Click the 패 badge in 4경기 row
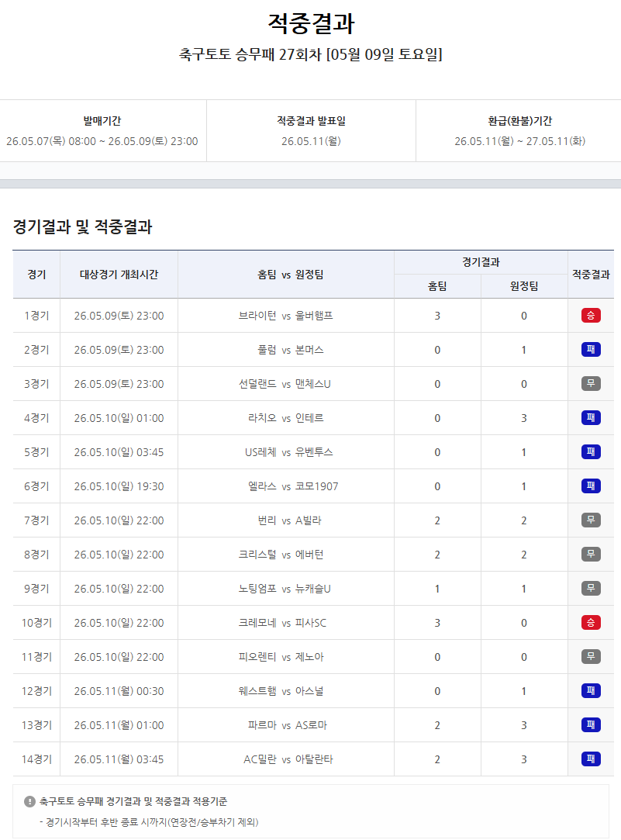The width and height of the screenshot is (621, 840). click(x=591, y=418)
